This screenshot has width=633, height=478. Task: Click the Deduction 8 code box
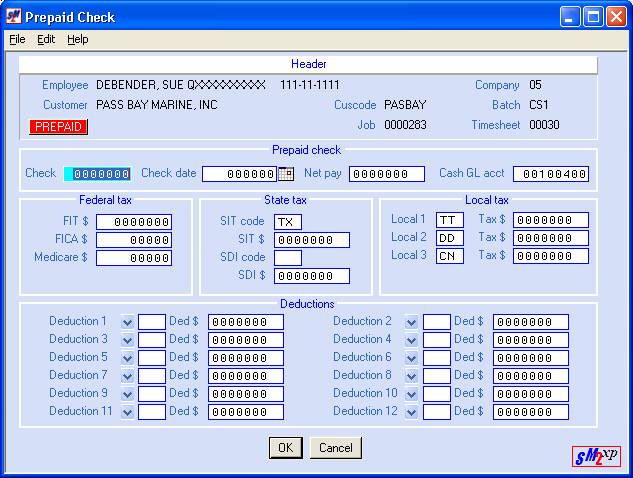437,376
